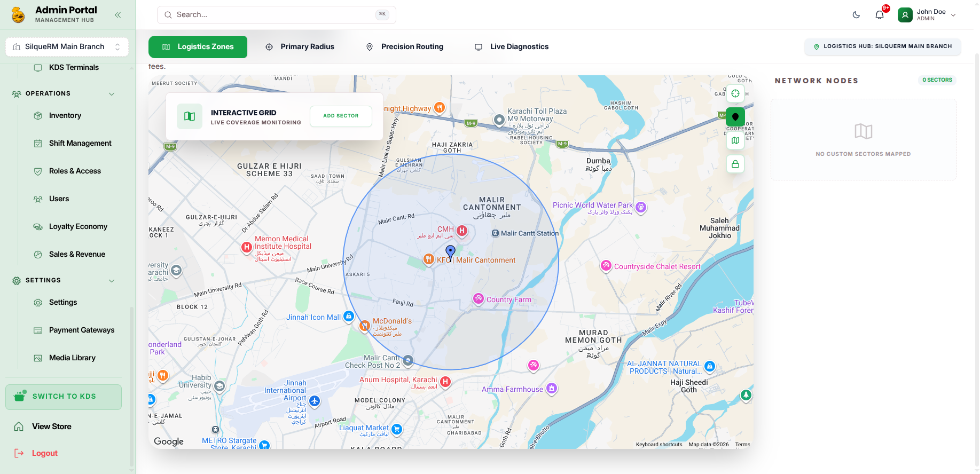Click the Memon Medical Institute Hospital marker

[246, 247]
